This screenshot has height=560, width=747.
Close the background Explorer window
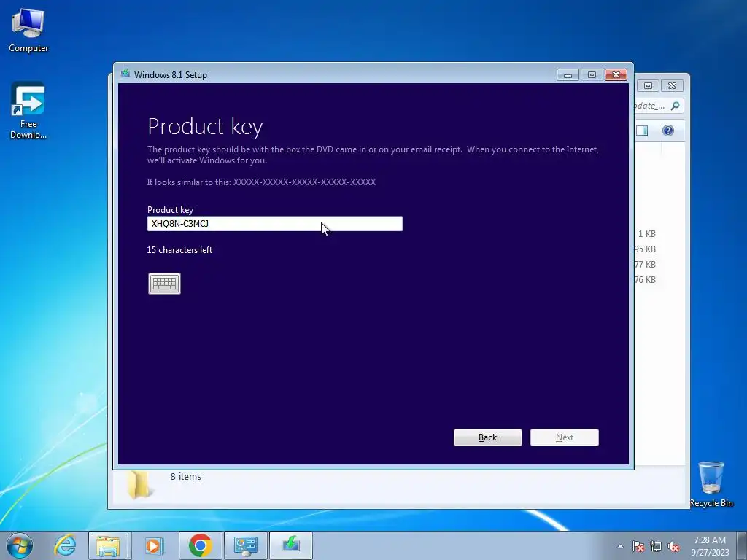pyautogui.click(x=672, y=86)
